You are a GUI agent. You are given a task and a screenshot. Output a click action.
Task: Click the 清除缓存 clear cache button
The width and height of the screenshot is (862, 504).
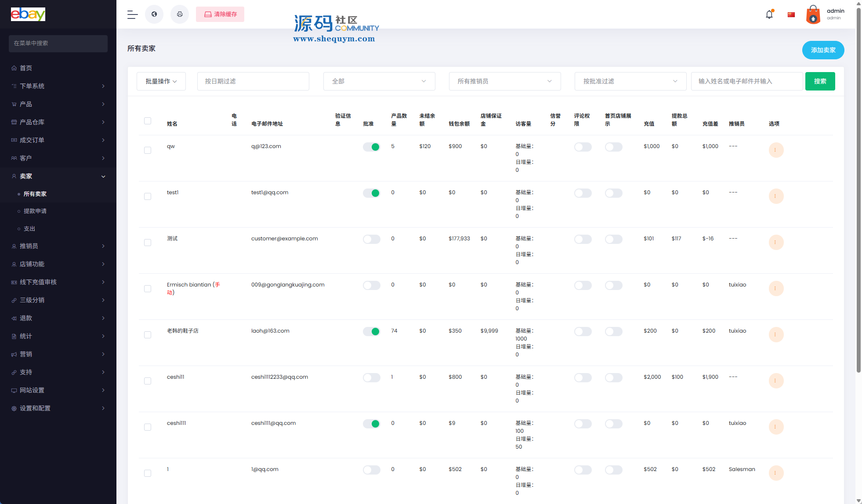(x=220, y=15)
